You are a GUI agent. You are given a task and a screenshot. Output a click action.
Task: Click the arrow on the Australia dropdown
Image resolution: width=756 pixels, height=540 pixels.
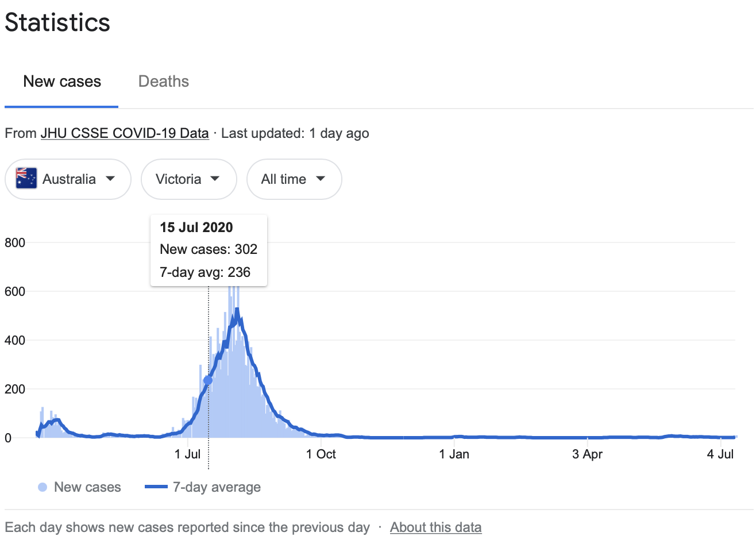pos(110,179)
